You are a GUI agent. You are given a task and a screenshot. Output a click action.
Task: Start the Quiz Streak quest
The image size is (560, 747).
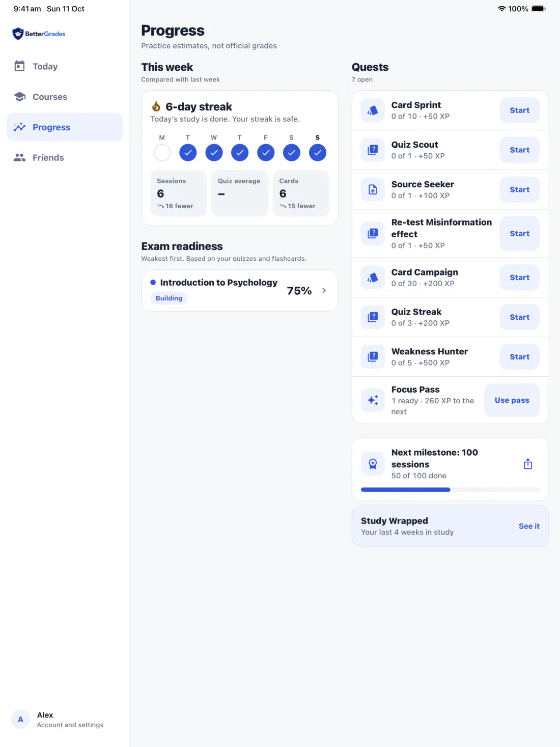point(520,317)
